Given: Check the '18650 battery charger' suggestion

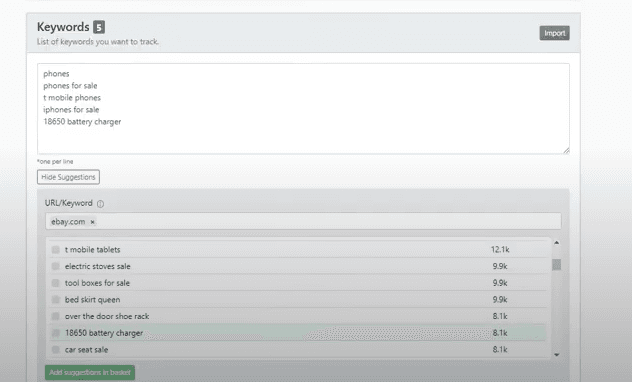Looking at the screenshot, I should 56,333.
